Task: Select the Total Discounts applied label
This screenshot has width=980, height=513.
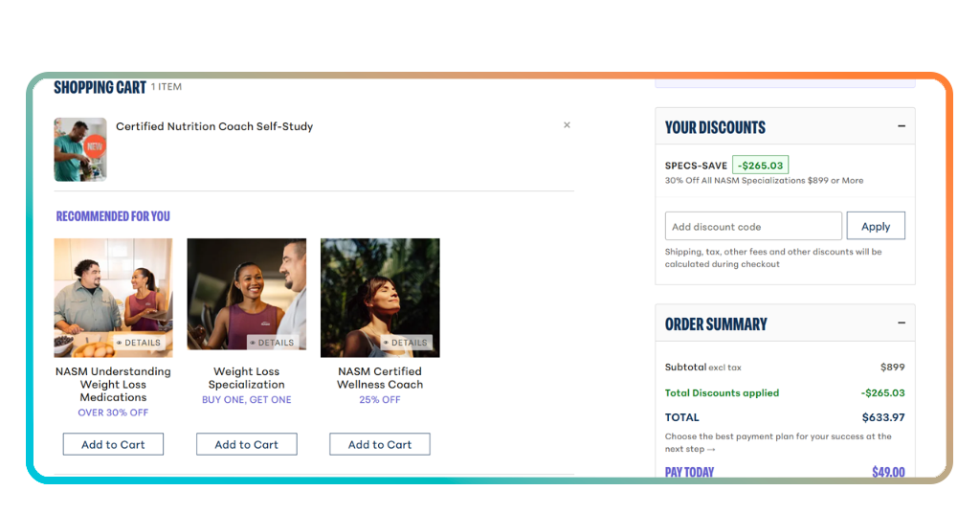Action: 722,393
